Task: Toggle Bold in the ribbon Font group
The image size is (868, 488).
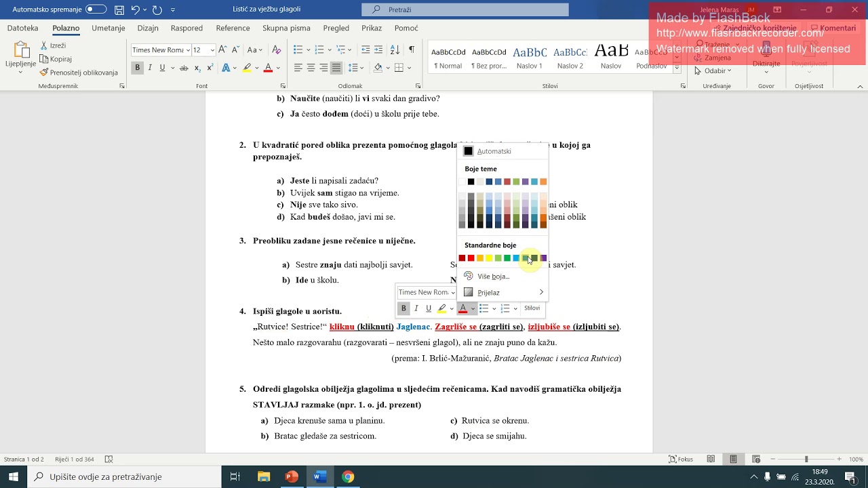Action: pyautogui.click(x=137, y=68)
